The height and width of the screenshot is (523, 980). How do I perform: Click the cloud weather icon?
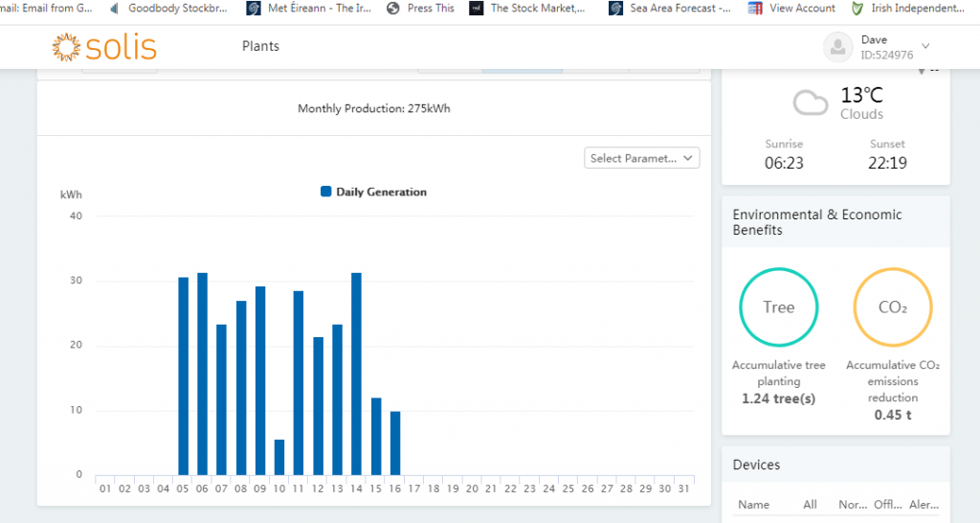pyautogui.click(x=811, y=103)
